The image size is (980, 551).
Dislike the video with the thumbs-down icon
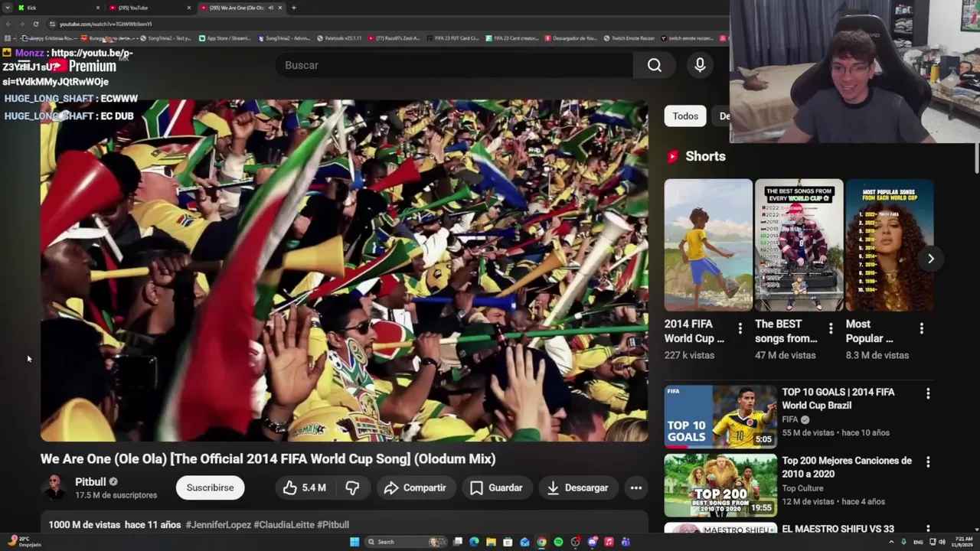point(352,487)
